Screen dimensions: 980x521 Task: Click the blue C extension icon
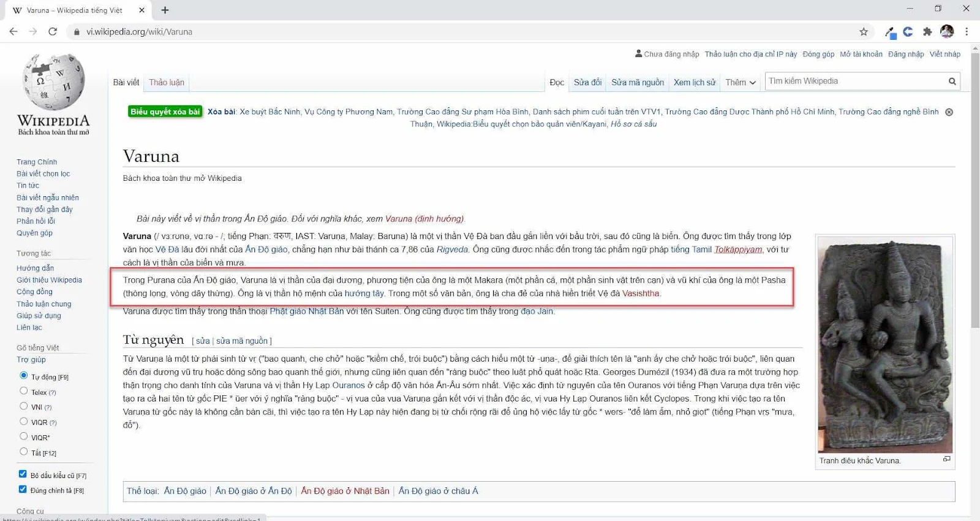coord(908,31)
